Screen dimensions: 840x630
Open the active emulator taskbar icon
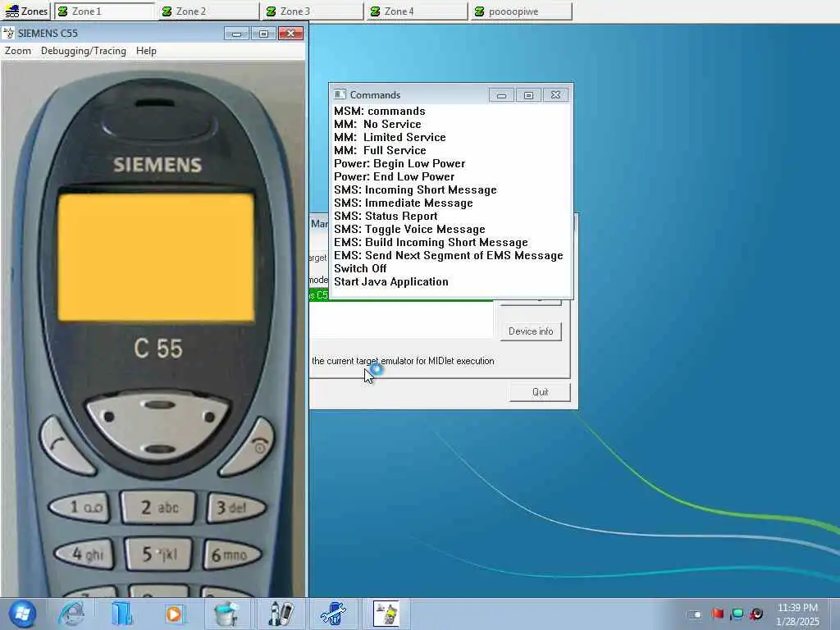(x=386, y=614)
